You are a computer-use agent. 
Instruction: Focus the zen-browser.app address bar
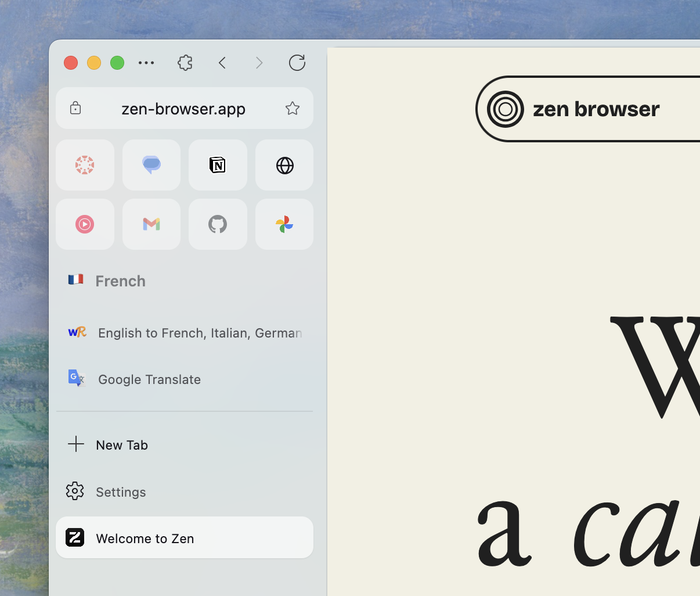tap(185, 108)
